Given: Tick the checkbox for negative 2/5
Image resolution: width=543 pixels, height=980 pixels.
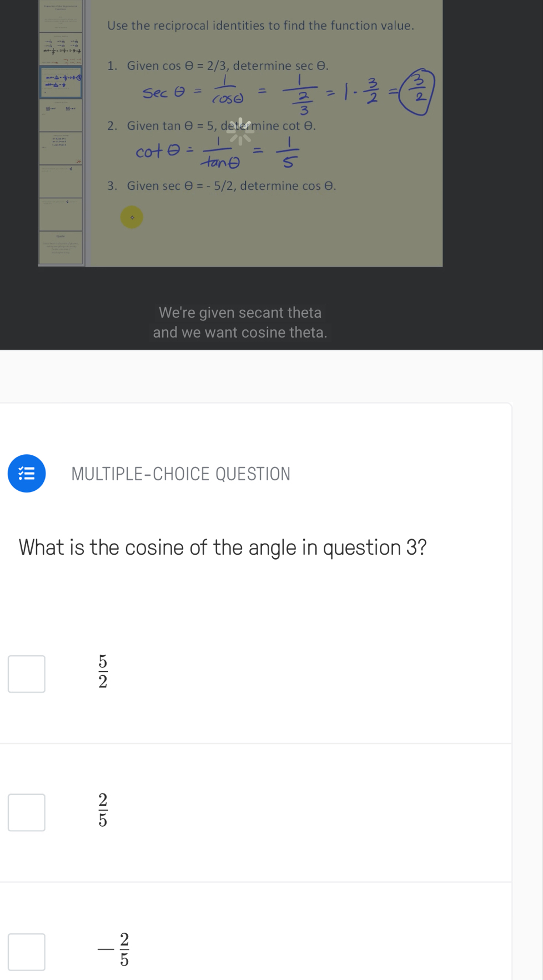Looking at the screenshot, I should tap(27, 952).
